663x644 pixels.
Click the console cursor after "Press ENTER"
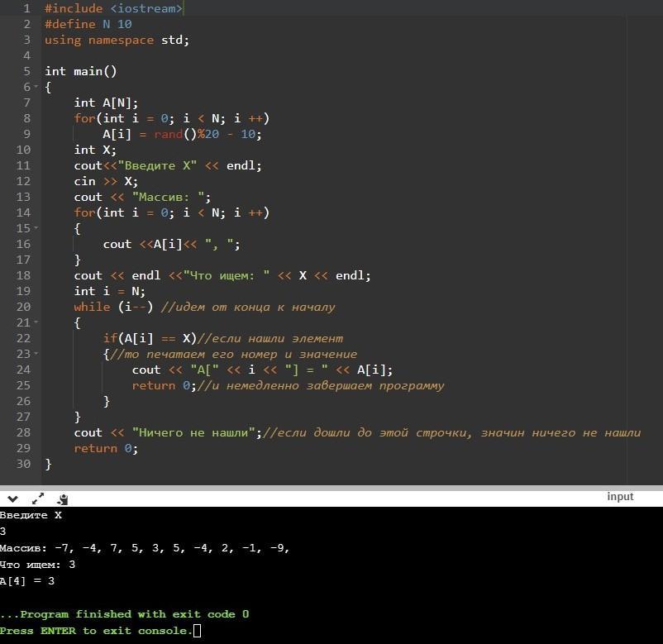coord(197,631)
